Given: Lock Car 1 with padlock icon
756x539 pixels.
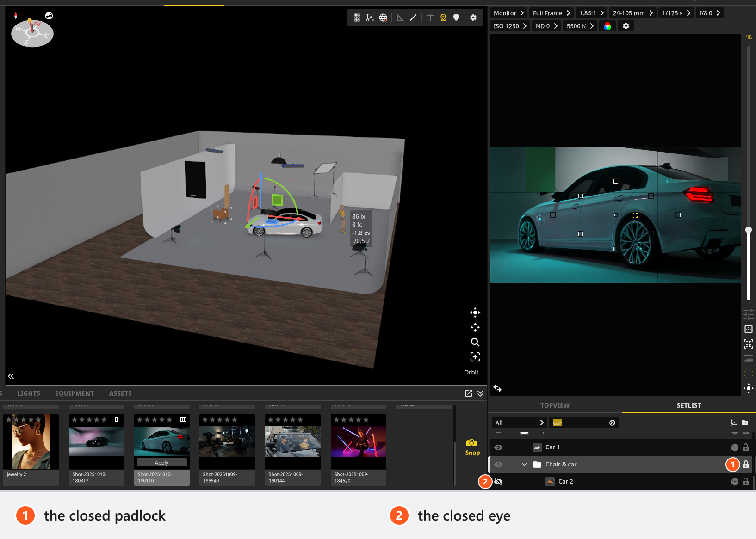Looking at the screenshot, I should tap(746, 447).
